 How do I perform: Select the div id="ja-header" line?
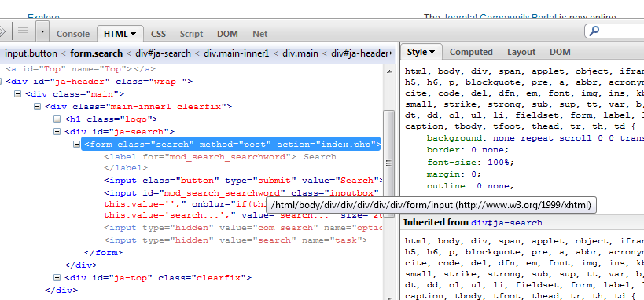[x=99, y=82]
